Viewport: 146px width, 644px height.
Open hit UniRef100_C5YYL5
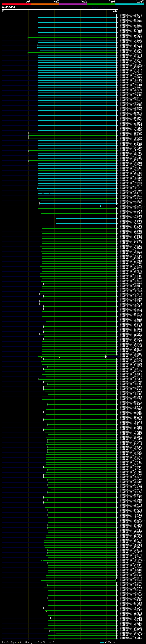coord(131,17)
